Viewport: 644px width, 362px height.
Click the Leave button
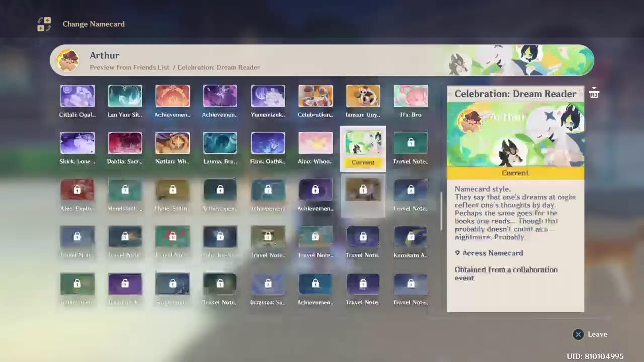pos(590,334)
